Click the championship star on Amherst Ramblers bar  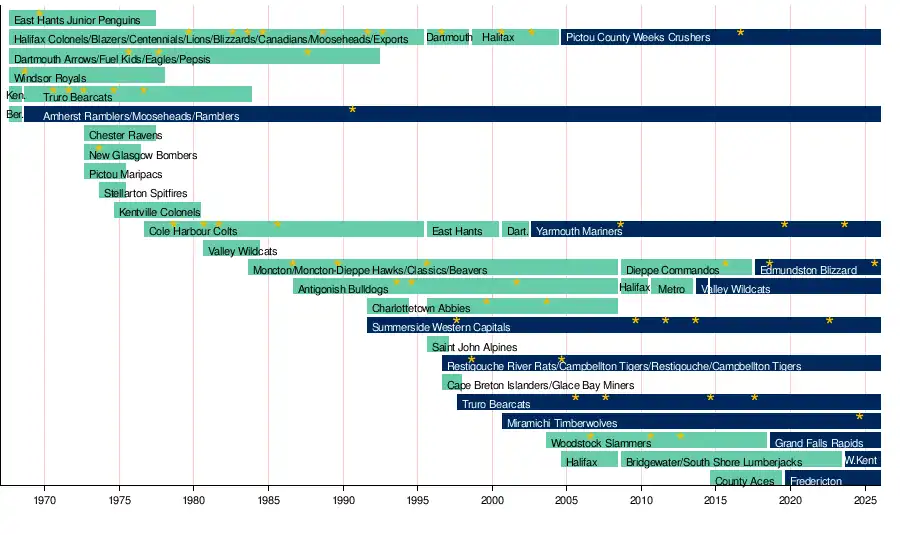pos(352,109)
